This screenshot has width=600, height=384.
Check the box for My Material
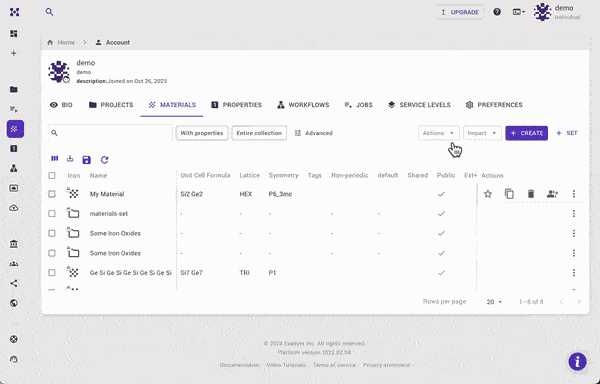[52, 194]
